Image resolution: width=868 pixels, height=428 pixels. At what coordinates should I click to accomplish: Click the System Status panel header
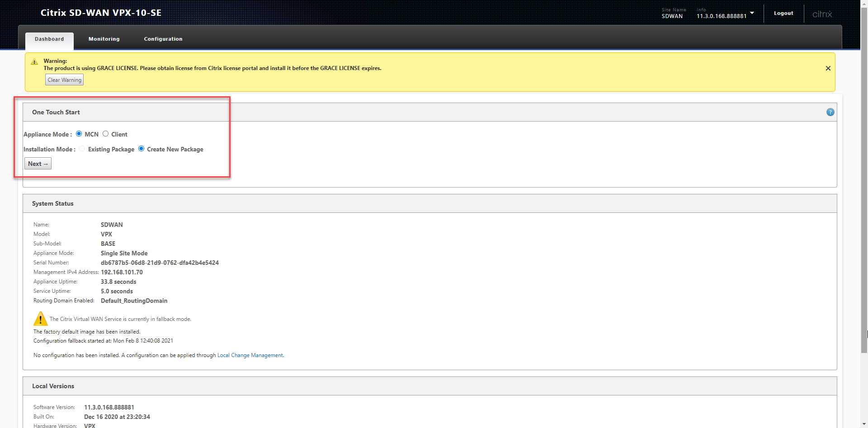[53, 203]
